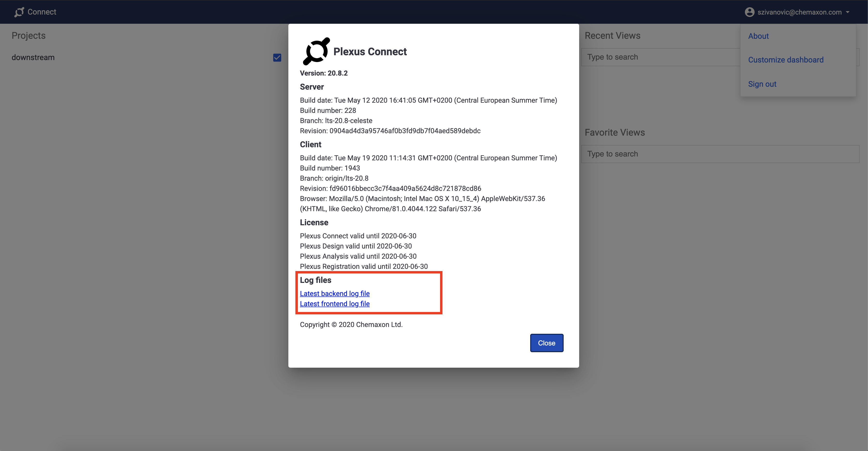Click the Projects section heading
The image size is (868, 451).
pyautogui.click(x=28, y=35)
